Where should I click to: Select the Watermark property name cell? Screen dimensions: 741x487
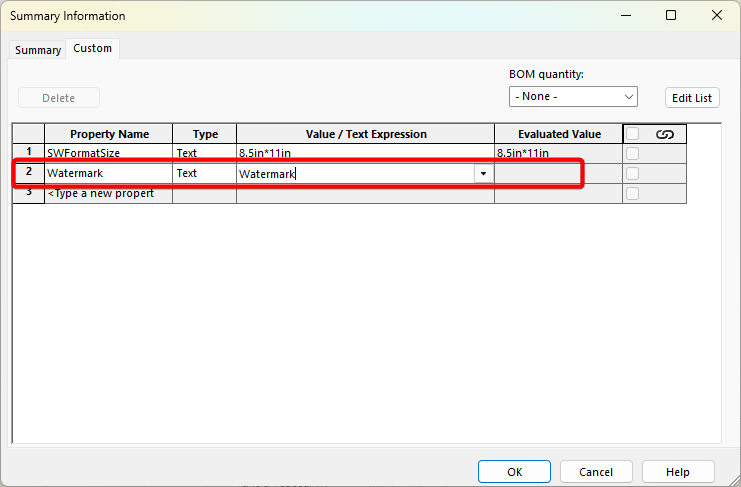(109, 173)
